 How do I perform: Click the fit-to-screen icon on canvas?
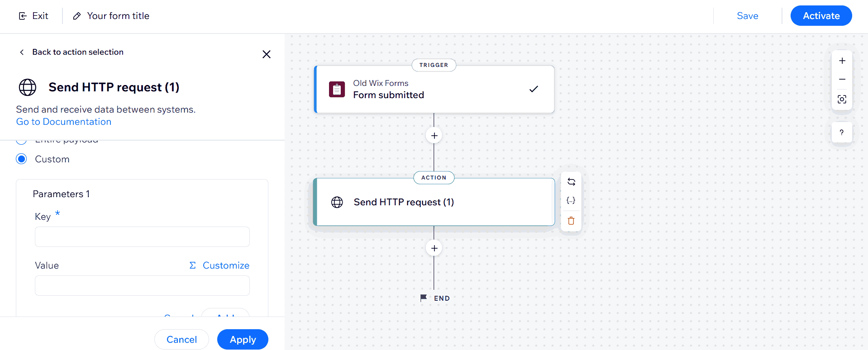(842, 99)
